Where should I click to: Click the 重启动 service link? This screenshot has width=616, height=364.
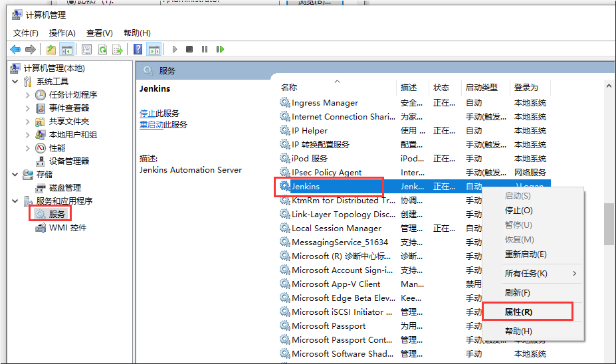[152, 124]
